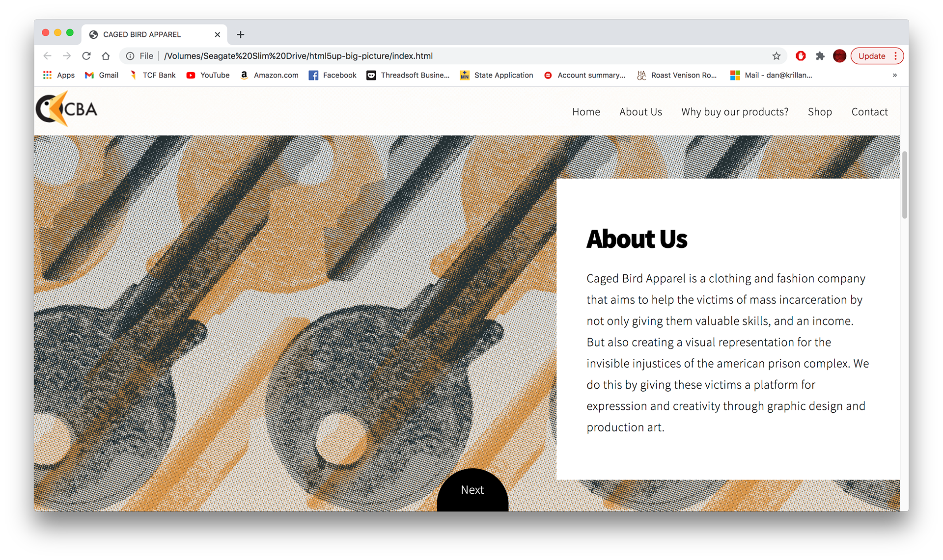
Task: Click the Update button
Action: (871, 56)
